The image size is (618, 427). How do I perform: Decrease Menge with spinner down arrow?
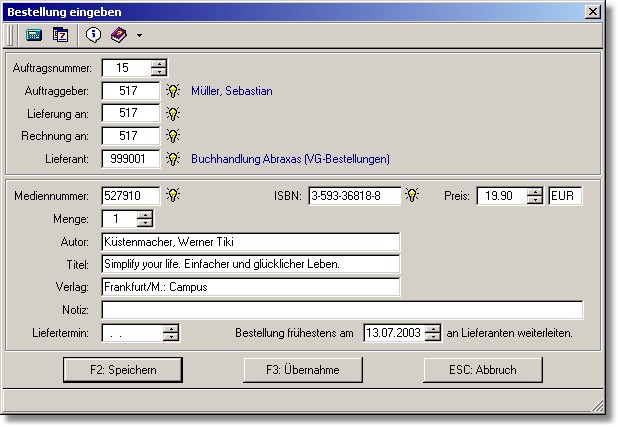(145, 223)
